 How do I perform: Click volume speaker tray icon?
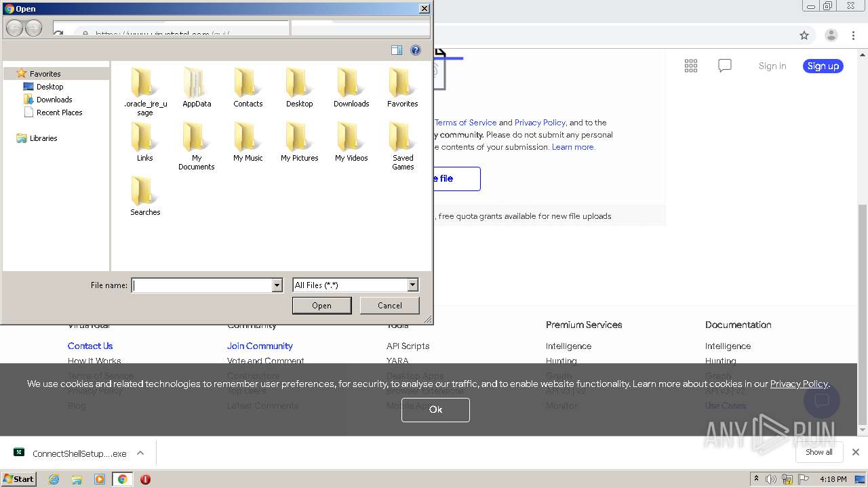point(771,479)
